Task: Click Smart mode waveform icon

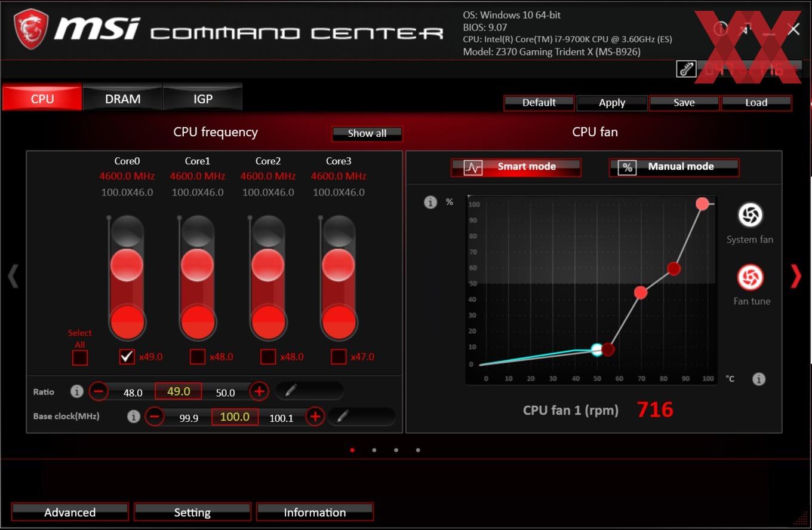Action: (x=473, y=167)
